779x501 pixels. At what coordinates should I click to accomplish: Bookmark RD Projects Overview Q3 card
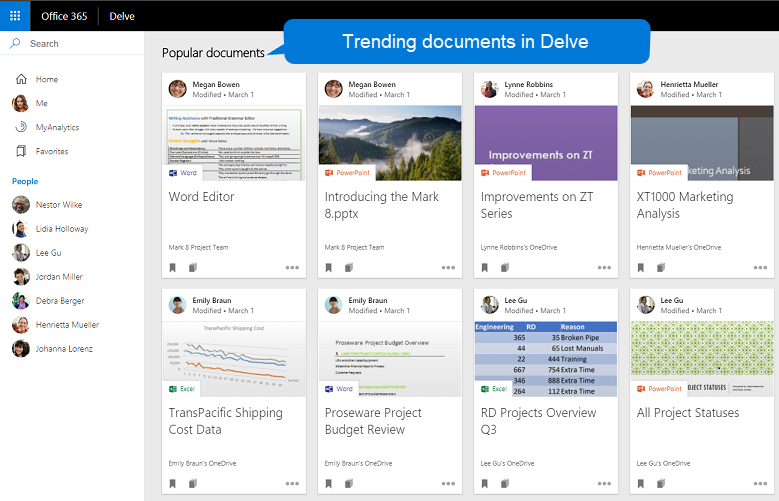tap(484, 484)
